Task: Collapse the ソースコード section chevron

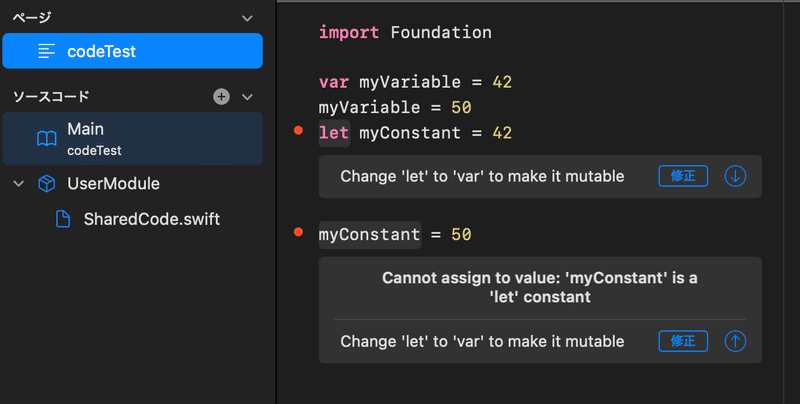Action: click(248, 97)
